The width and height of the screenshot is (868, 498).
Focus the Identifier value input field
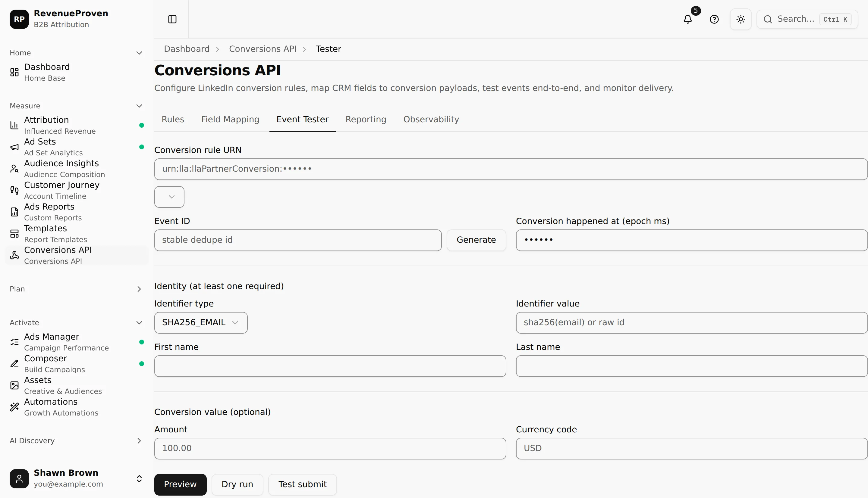click(x=692, y=322)
